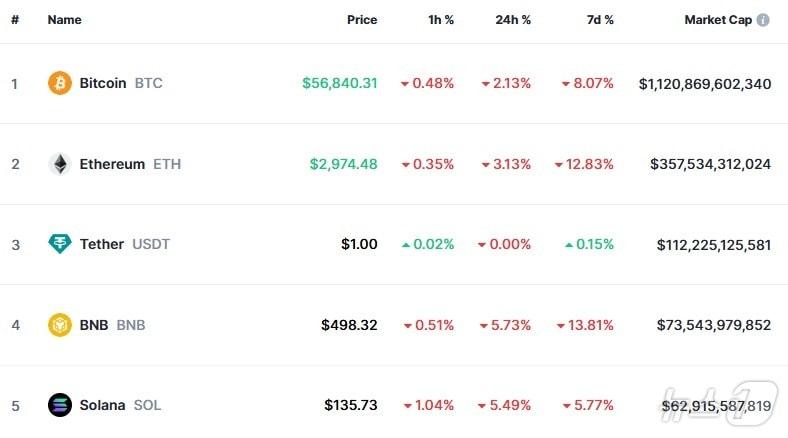The image size is (788, 438).
Task: Sort by 24h % column header
Action: [x=513, y=20]
